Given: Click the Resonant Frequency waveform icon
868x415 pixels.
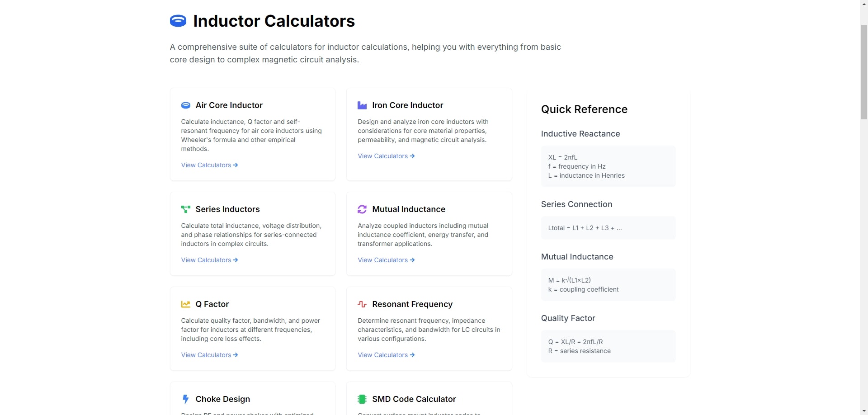Looking at the screenshot, I should (362, 304).
